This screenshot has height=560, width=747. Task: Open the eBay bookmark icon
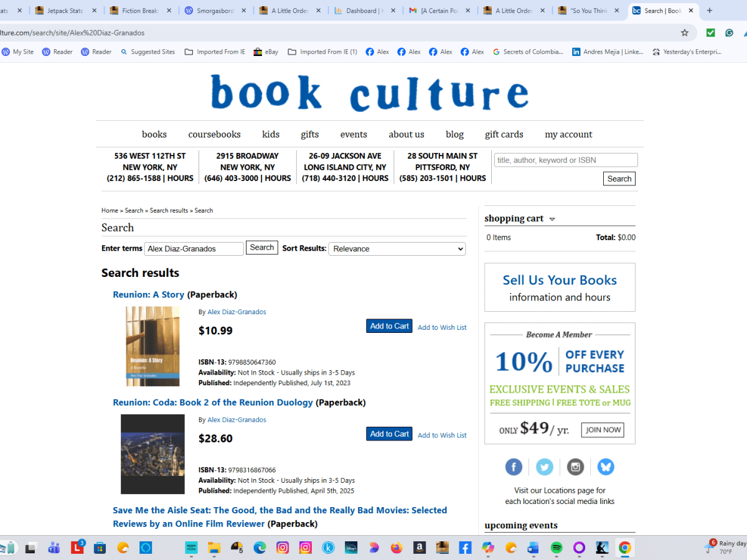256,52
